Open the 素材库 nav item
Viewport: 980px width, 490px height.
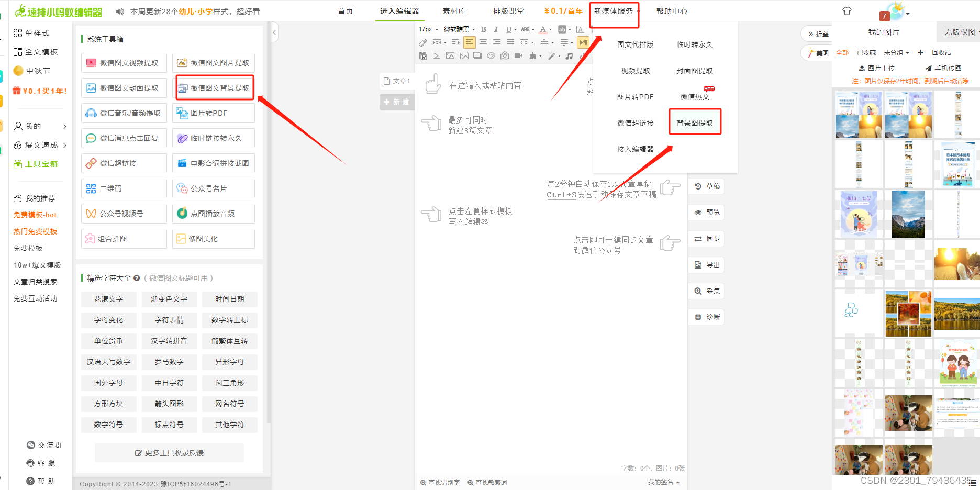pos(454,11)
